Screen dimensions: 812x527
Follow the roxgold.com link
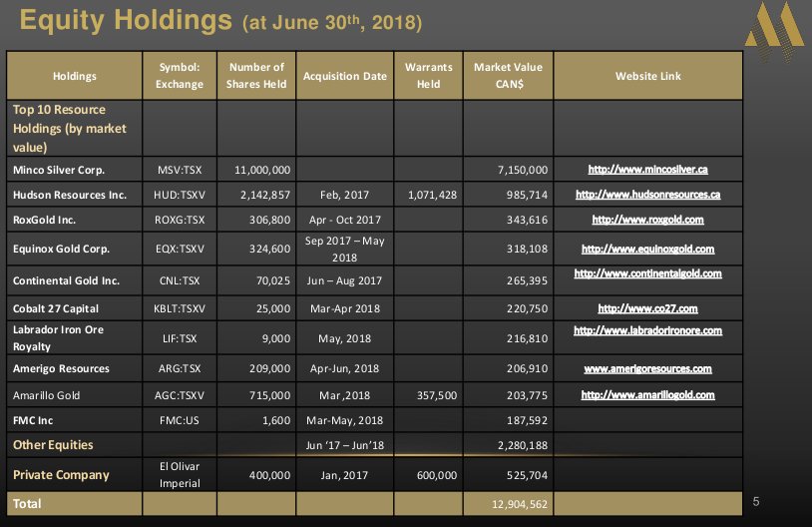coord(647,220)
